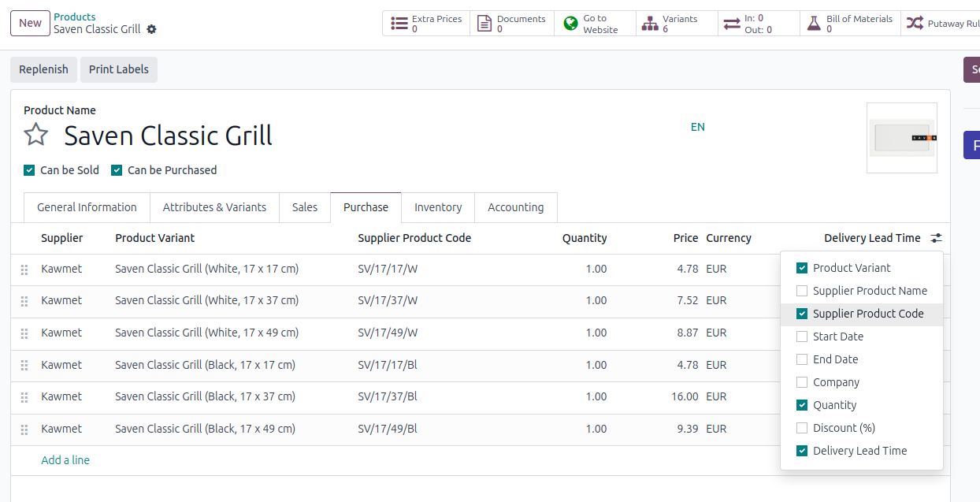Sort by Quantity column header
The height and width of the screenshot is (502, 980).
[585, 238]
